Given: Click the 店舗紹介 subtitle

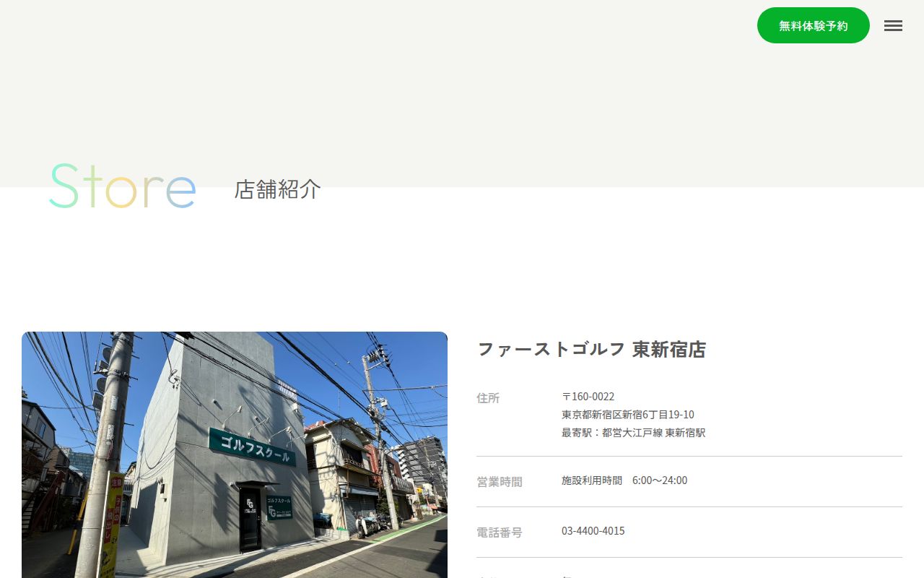Looking at the screenshot, I should [x=277, y=189].
